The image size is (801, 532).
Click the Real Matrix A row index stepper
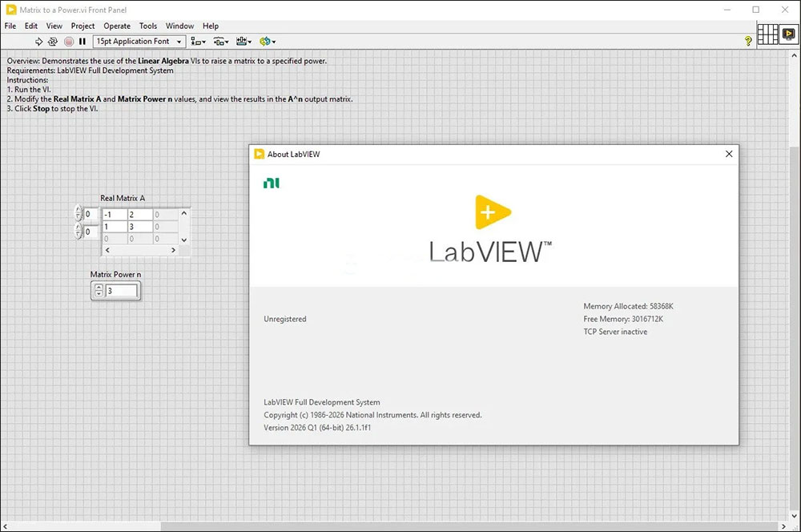[78, 213]
